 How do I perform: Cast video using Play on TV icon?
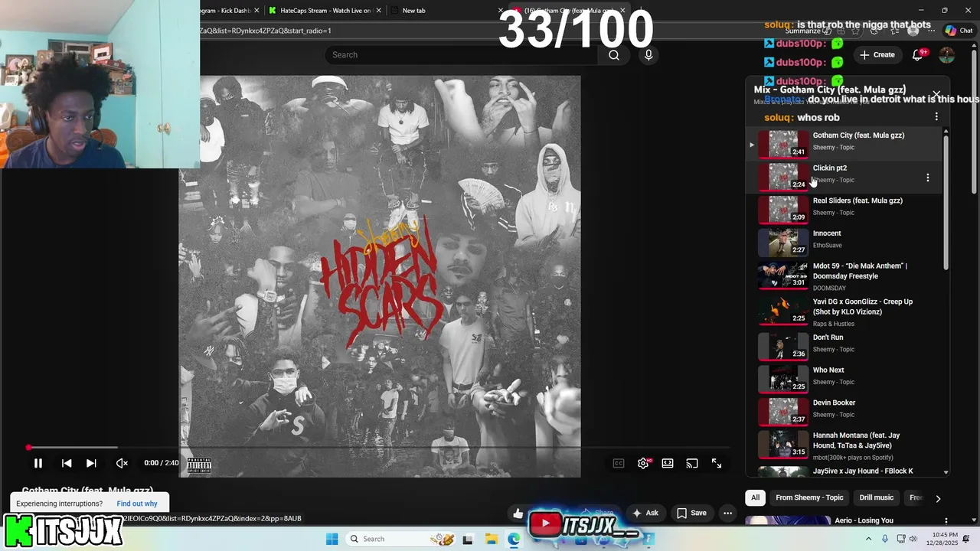coord(692,463)
